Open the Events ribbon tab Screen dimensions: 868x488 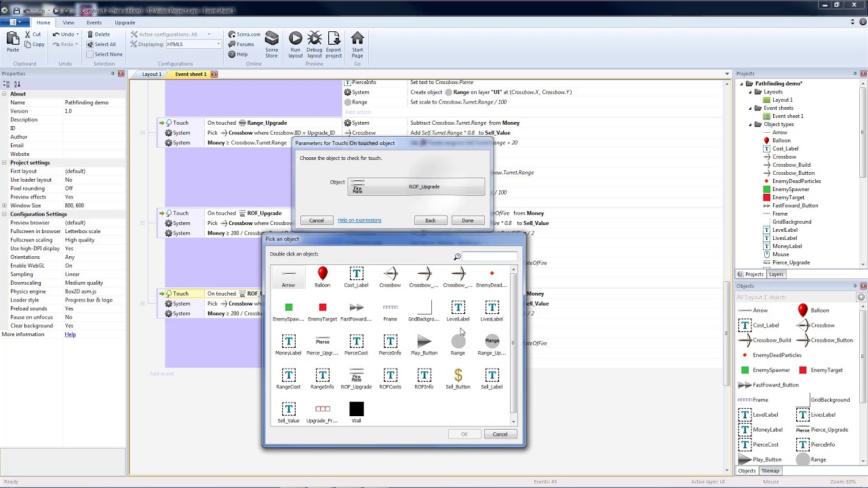(94, 22)
